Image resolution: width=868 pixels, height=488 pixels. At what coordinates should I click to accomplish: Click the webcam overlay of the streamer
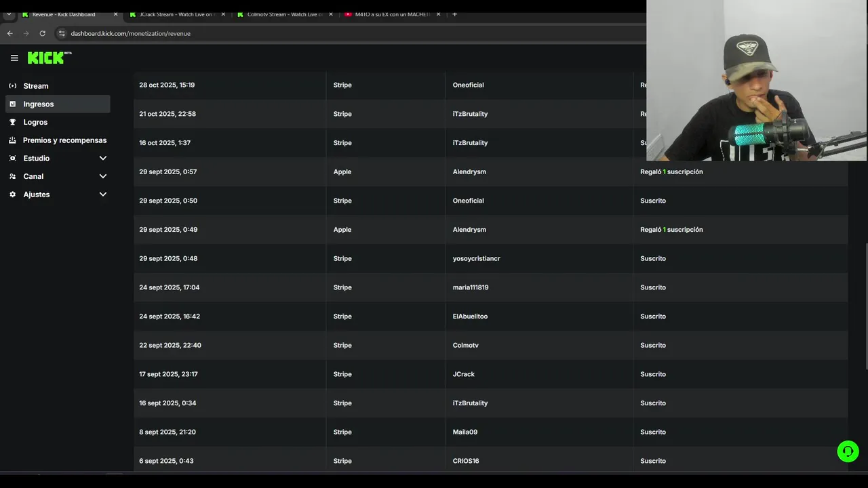pyautogui.click(x=757, y=81)
